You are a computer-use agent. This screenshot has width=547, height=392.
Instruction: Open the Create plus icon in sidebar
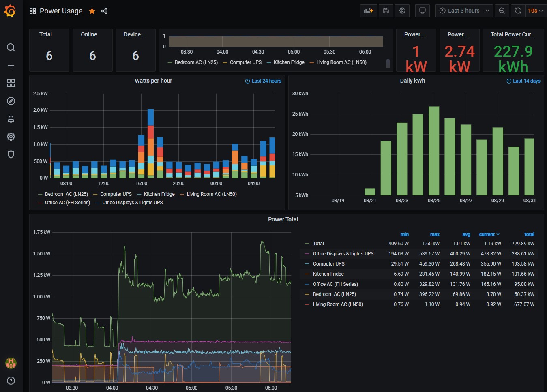click(11, 65)
